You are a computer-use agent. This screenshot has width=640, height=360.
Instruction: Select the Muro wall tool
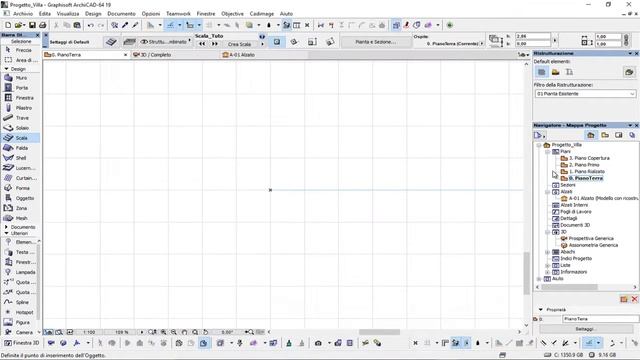click(20, 78)
